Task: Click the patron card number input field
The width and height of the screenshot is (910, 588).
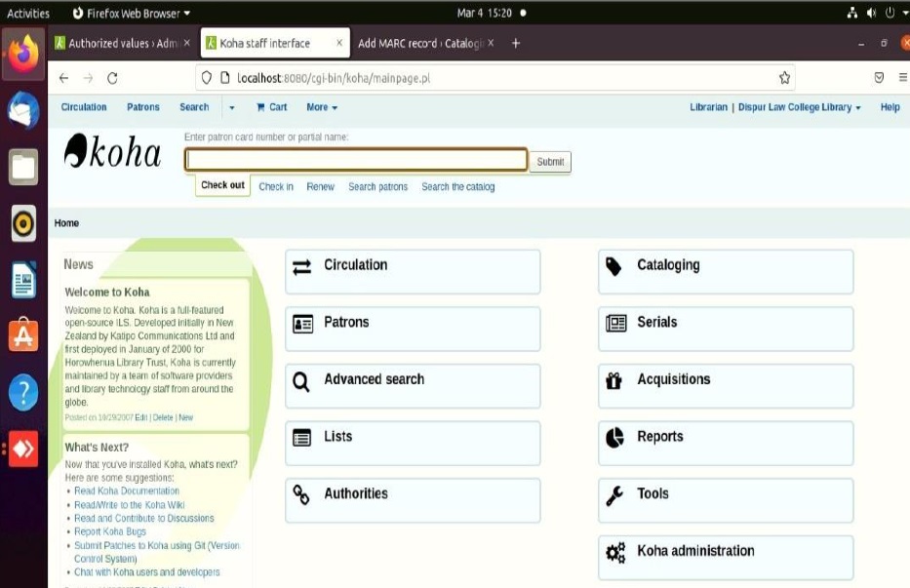Action: click(356, 161)
